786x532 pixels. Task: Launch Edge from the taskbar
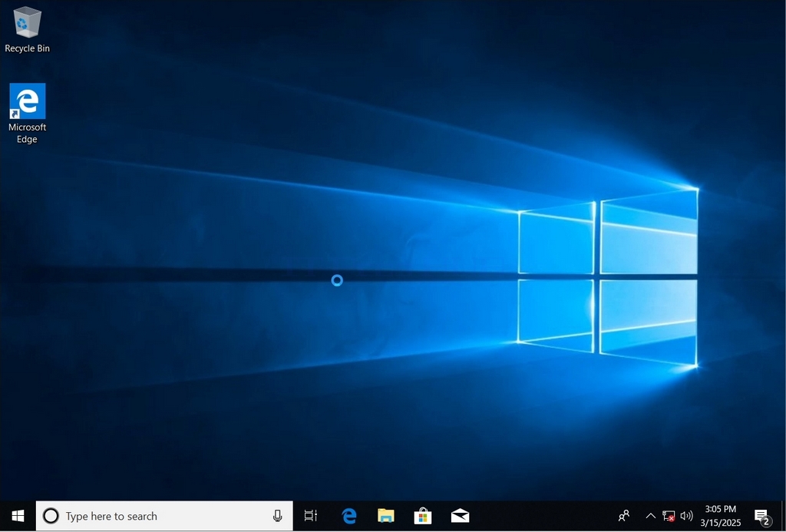(x=349, y=516)
